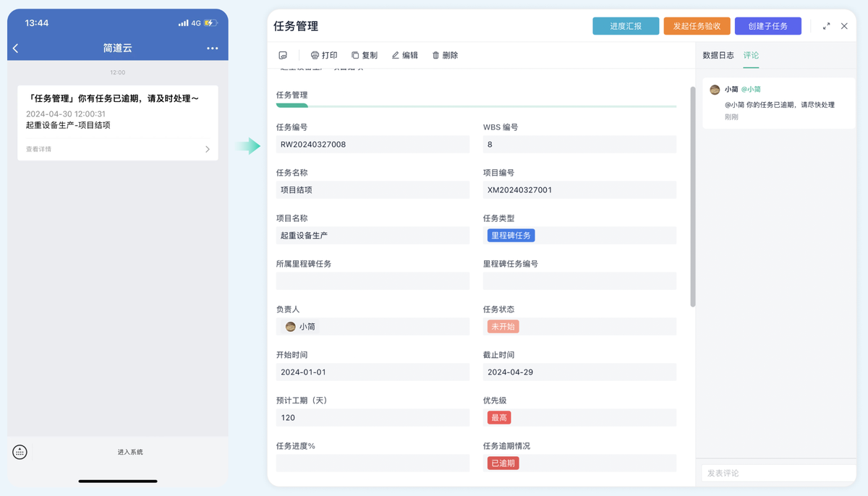
Task: Click the 发起任务验收 button
Action: (697, 26)
